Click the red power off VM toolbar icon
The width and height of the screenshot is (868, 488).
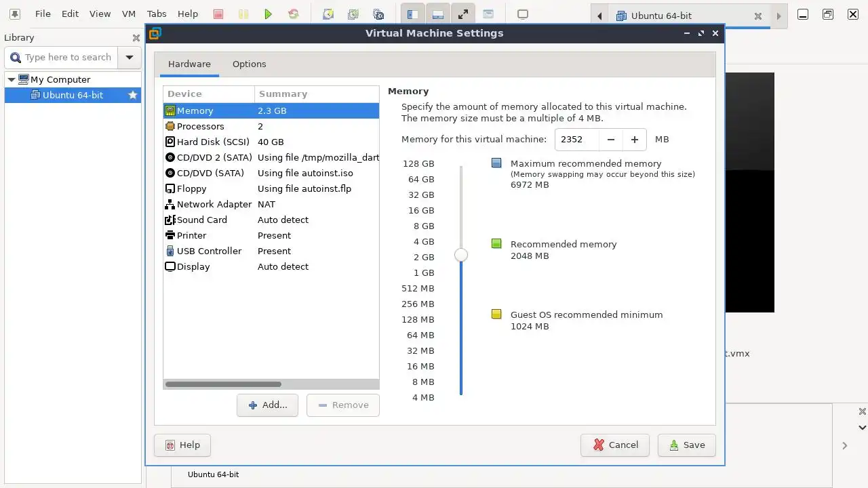pos(218,14)
